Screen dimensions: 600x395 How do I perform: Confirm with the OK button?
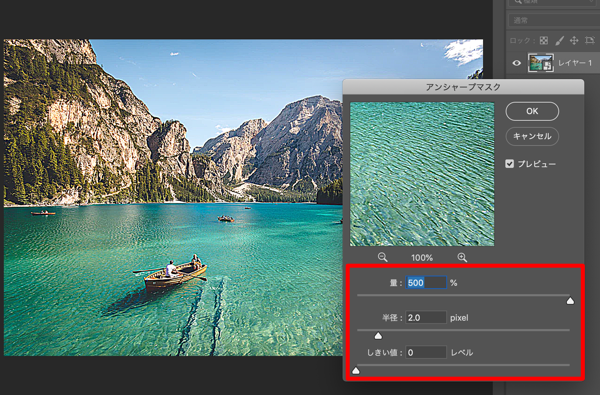pos(532,111)
